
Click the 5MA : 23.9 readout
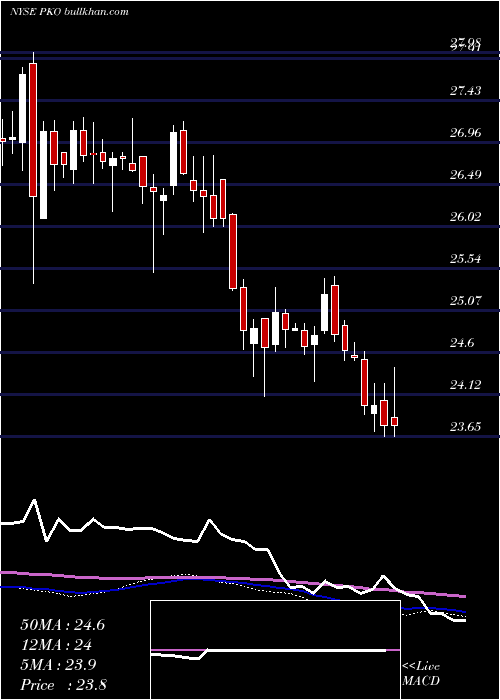coord(58,665)
